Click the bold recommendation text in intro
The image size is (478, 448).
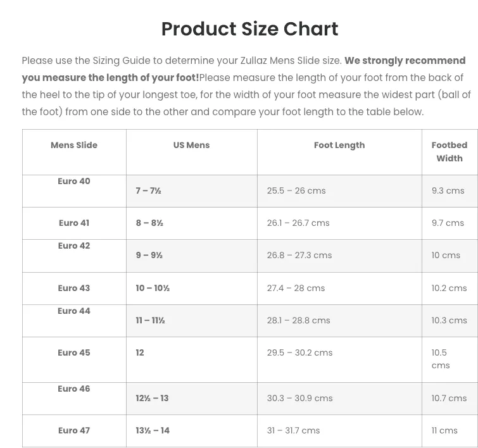coord(244,69)
